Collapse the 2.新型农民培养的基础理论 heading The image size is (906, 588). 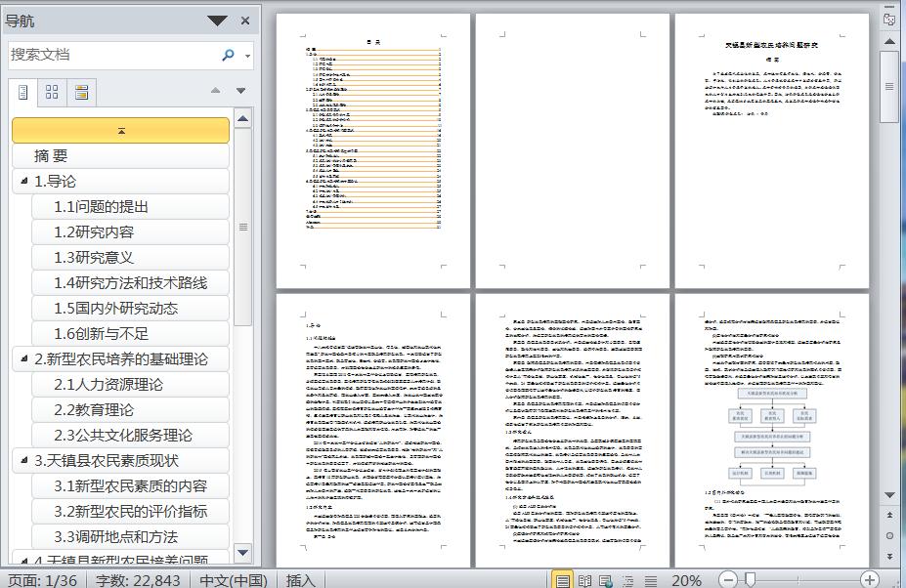point(24,358)
